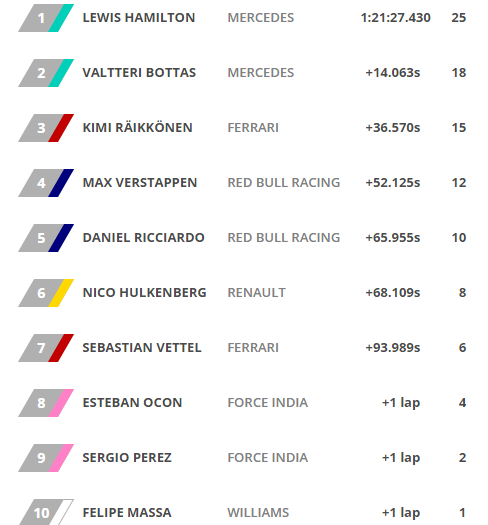Open Lewis Hamilton driver name
488x525 pixels.
(139, 18)
